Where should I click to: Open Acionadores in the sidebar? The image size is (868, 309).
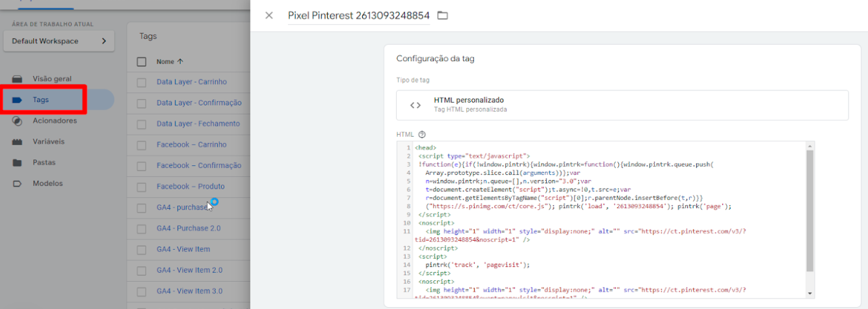coord(55,121)
